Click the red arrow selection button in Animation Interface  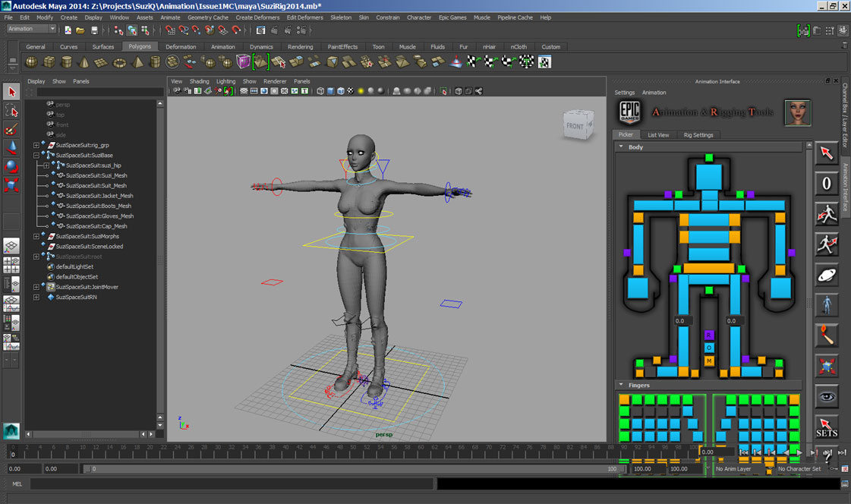pos(827,153)
